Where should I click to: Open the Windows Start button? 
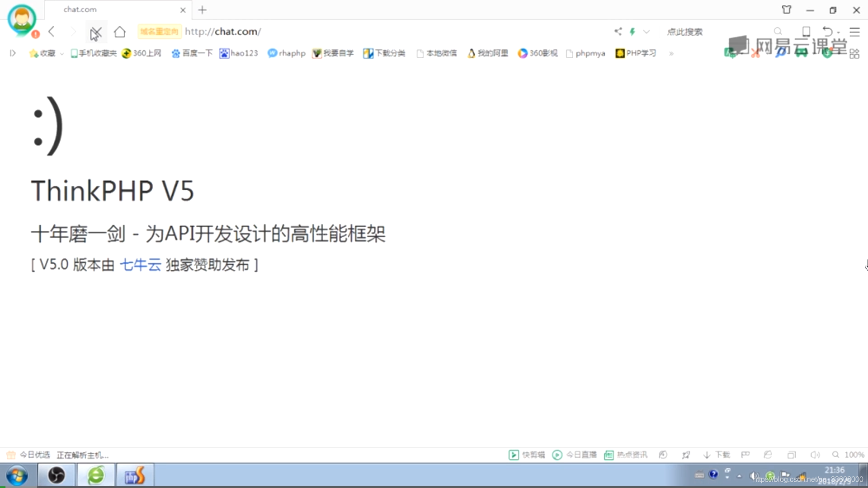(x=17, y=476)
